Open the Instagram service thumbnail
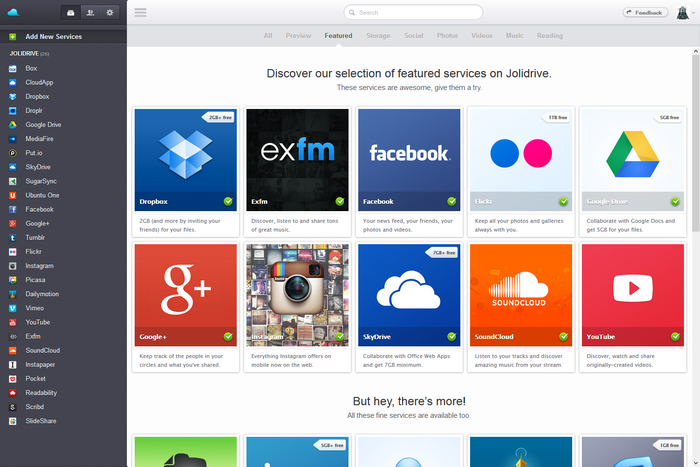The image size is (700, 467). click(297, 295)
